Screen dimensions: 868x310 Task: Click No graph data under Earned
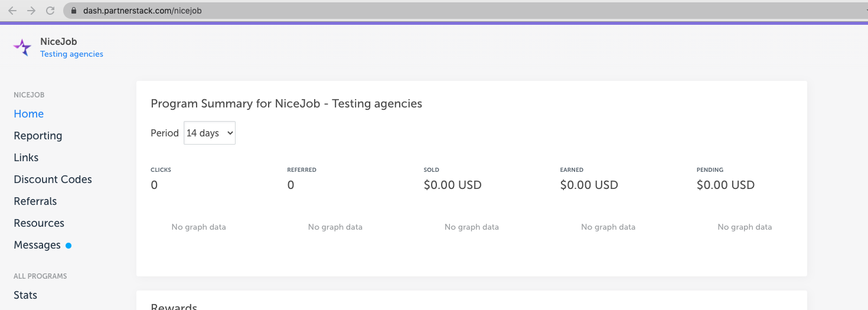click(608, 227)
